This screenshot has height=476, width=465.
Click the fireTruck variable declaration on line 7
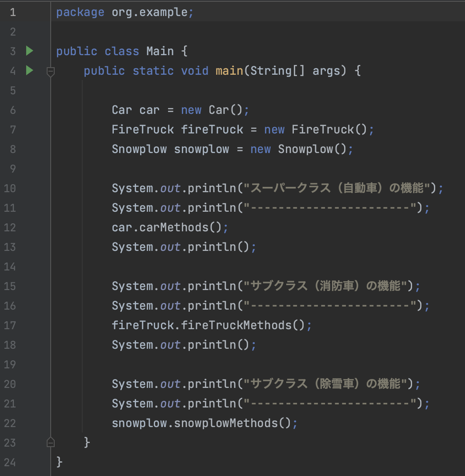pyautogui.click(x=212, y=129)
